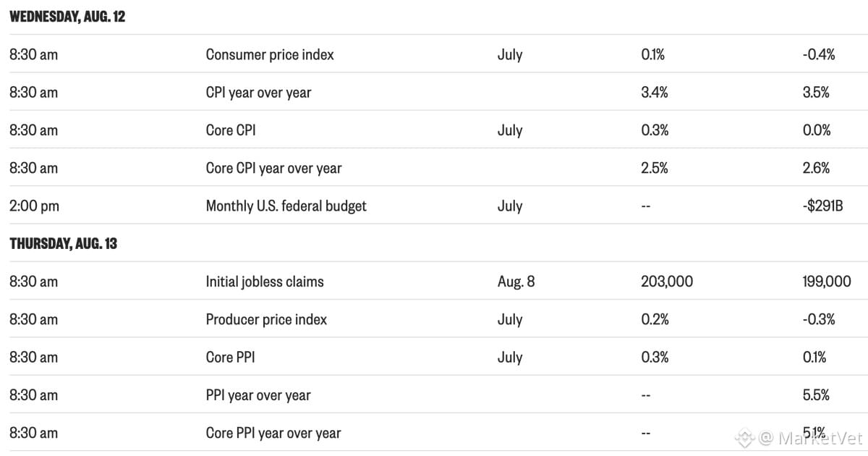
Task: Select the Core PPI report label
Action: (230, 357)
